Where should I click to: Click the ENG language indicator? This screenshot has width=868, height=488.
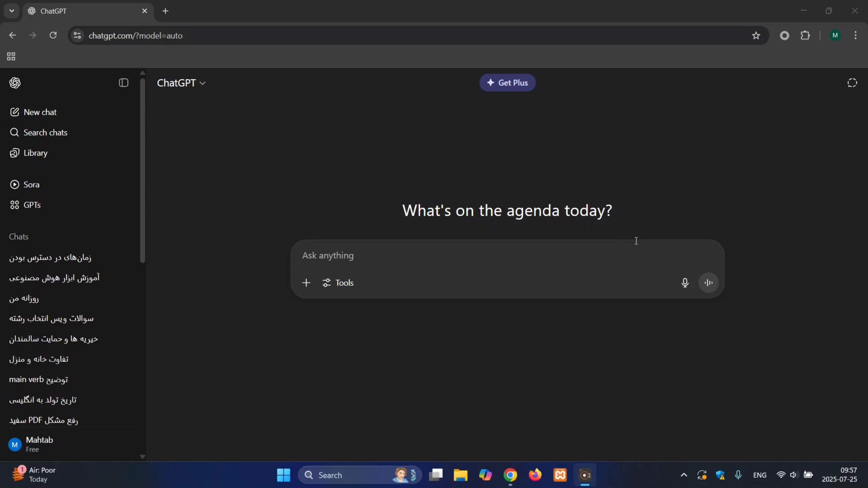[759, 475]
